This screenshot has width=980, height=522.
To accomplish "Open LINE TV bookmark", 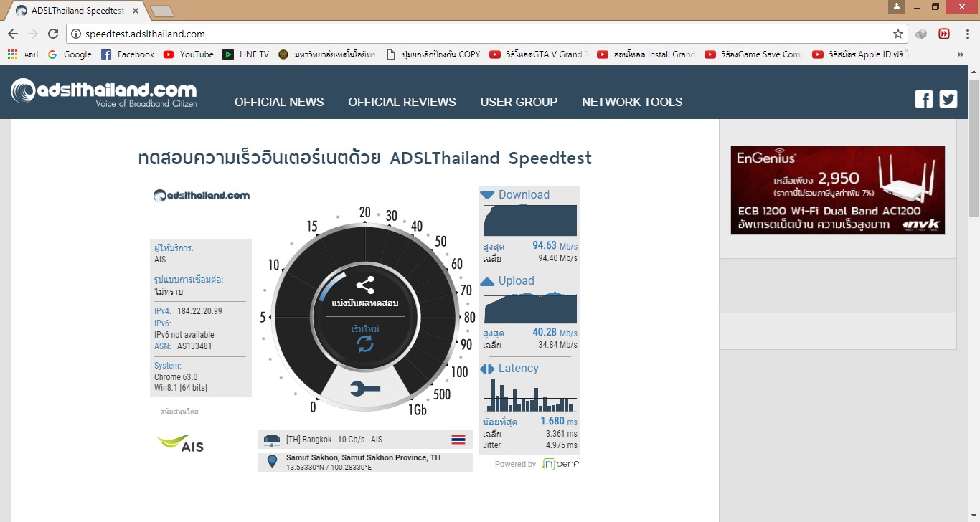I will (x=246, y=54).
